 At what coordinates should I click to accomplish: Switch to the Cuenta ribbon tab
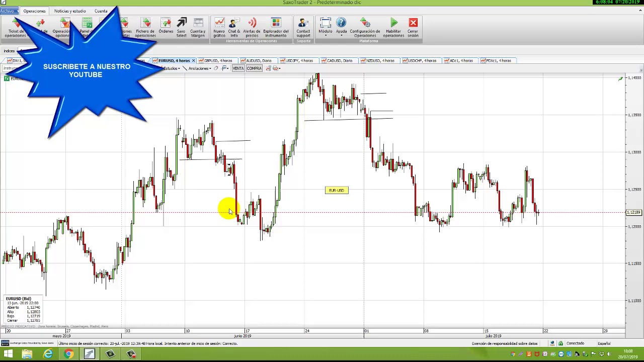tap(101, 11)
